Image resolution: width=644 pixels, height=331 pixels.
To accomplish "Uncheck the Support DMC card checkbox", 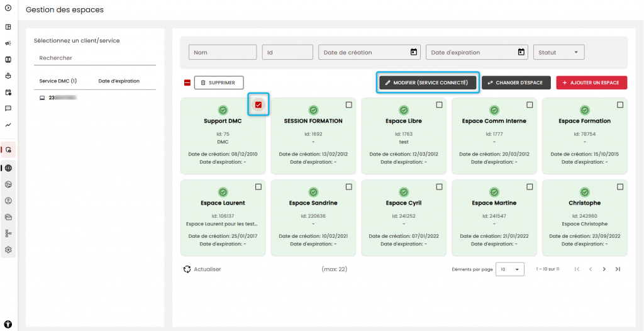I will [258, 105].
